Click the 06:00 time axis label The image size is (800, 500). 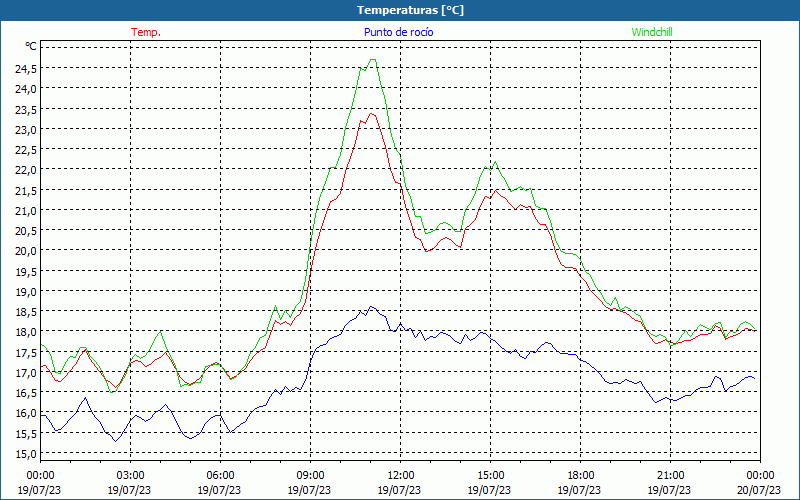pos(220,476)
